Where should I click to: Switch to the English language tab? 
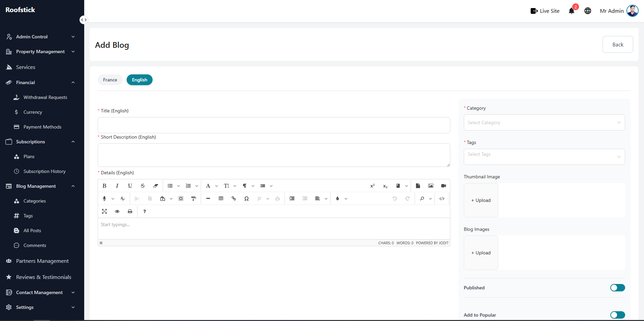pos(139,80)
